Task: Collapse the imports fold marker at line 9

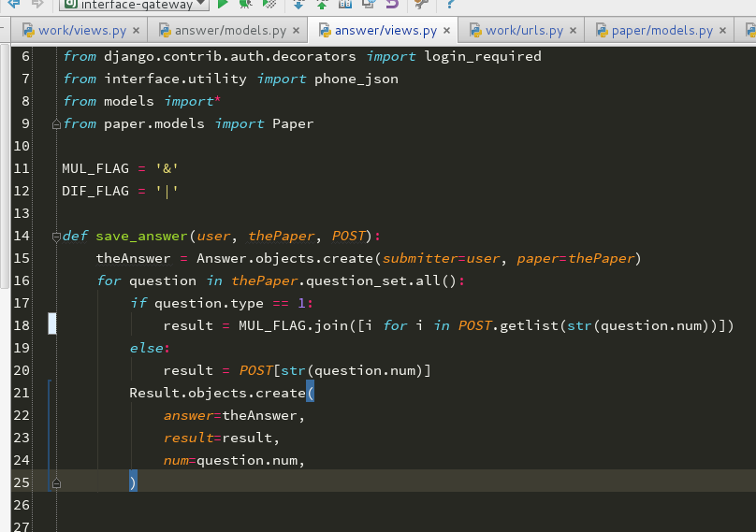Action: click(x=56, y=123)
